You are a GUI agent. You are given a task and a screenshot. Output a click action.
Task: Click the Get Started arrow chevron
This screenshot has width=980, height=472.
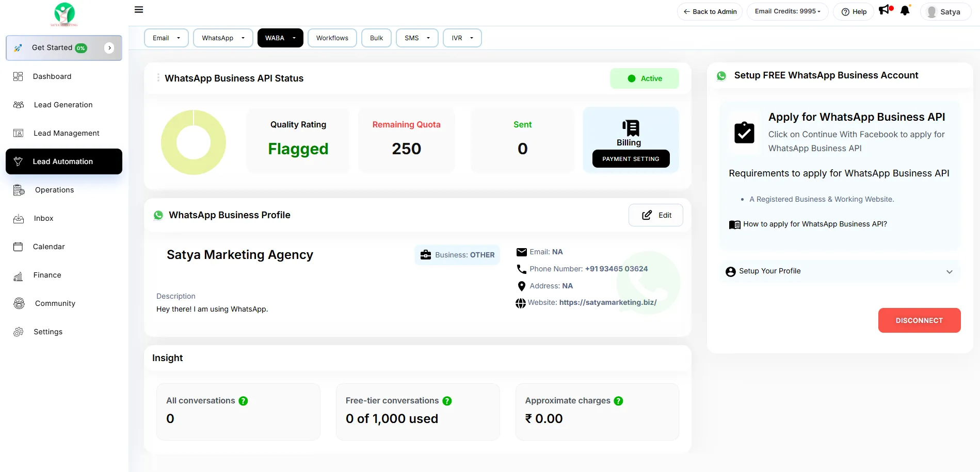(109, 48)
